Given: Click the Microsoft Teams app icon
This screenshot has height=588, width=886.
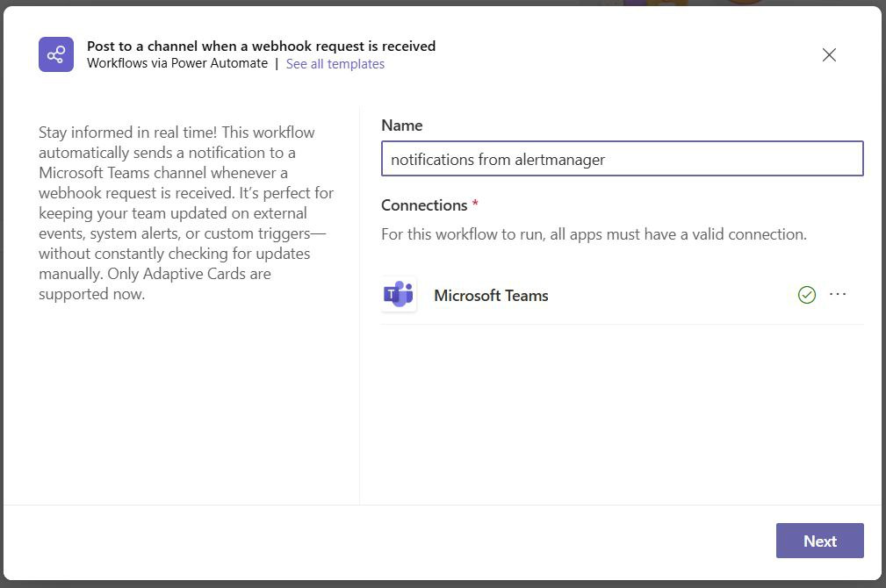Looking at the screenshot, I should point(399,294).
